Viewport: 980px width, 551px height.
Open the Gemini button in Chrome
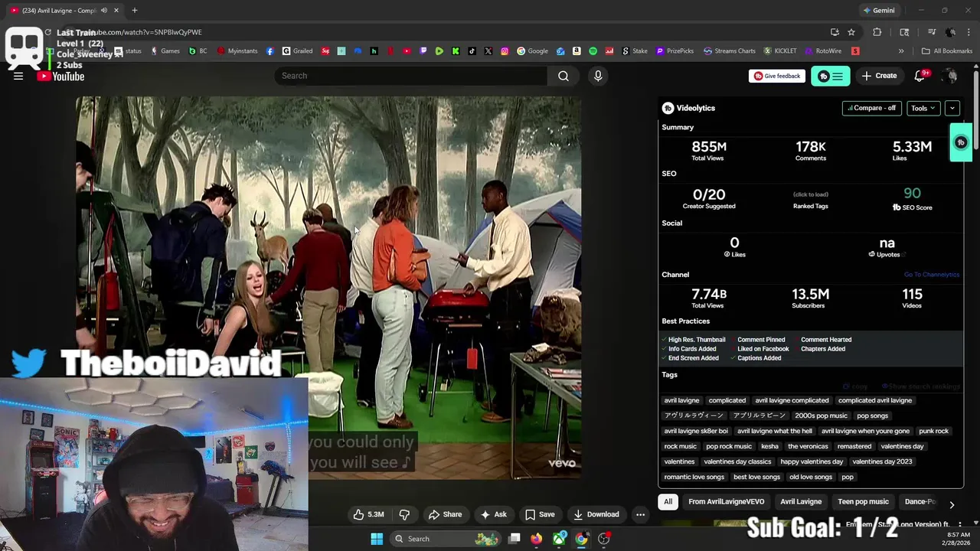(878, 11)
